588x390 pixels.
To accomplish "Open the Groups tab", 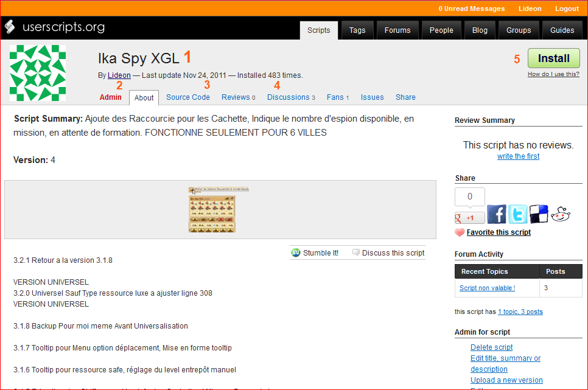I will [519, 30].
